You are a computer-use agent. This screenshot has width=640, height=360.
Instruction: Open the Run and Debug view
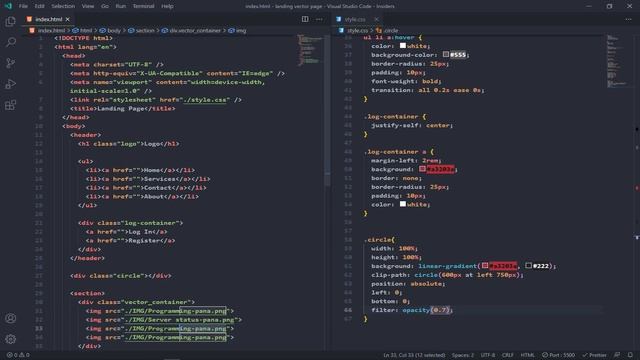tap(11, 84)
